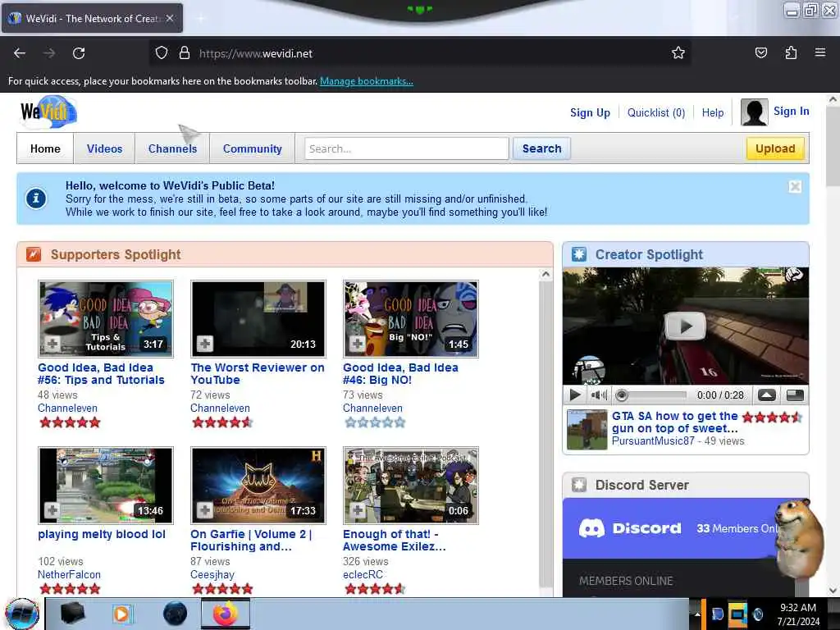Add Tips and Tutorials video to quicklist

[52, 344]
